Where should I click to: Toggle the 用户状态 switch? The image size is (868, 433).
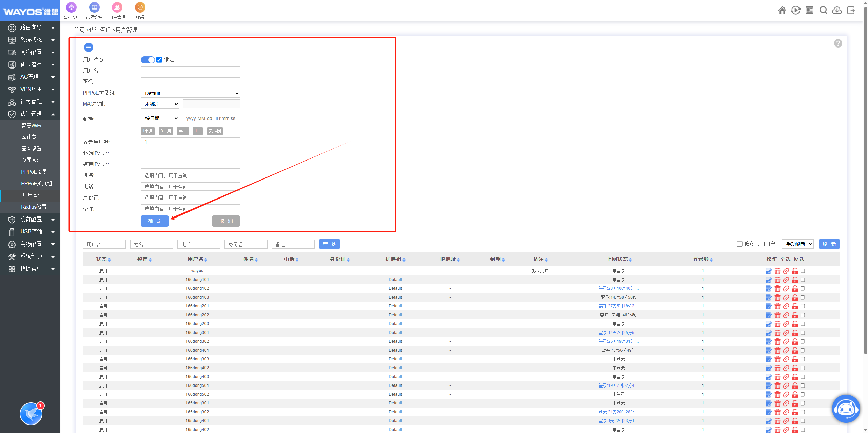[147, 60]
